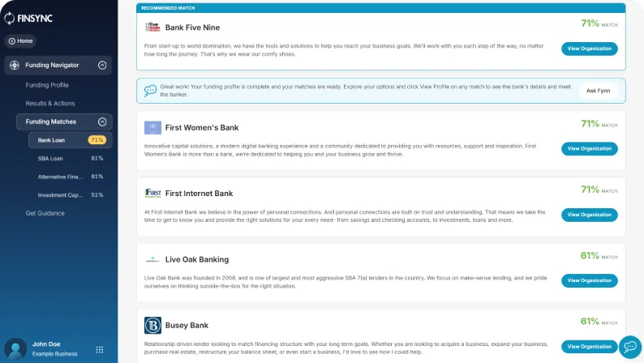The width and height of the screenshot is (644, 363).
Task: View Organization for Bank Five Nine
Action: [x=590, y=49]
